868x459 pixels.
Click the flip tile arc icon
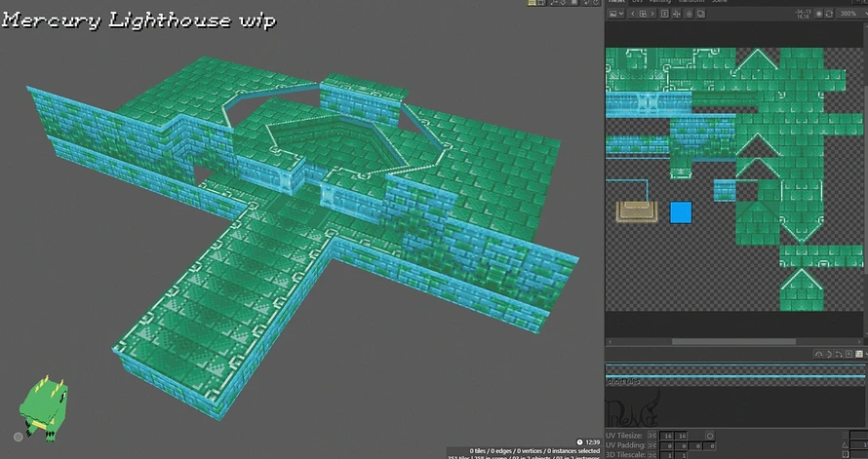pyautogui.click(x=818, y=354)
